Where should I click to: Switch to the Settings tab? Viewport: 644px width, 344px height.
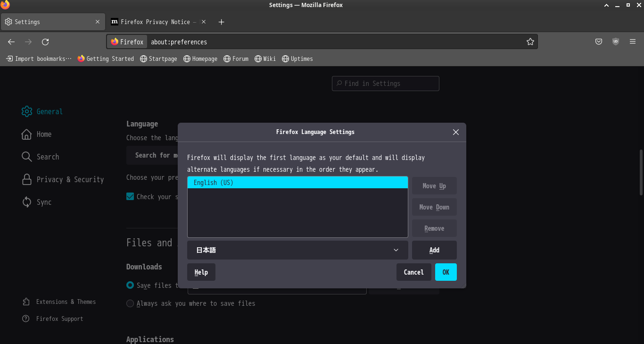pos(52,22)
